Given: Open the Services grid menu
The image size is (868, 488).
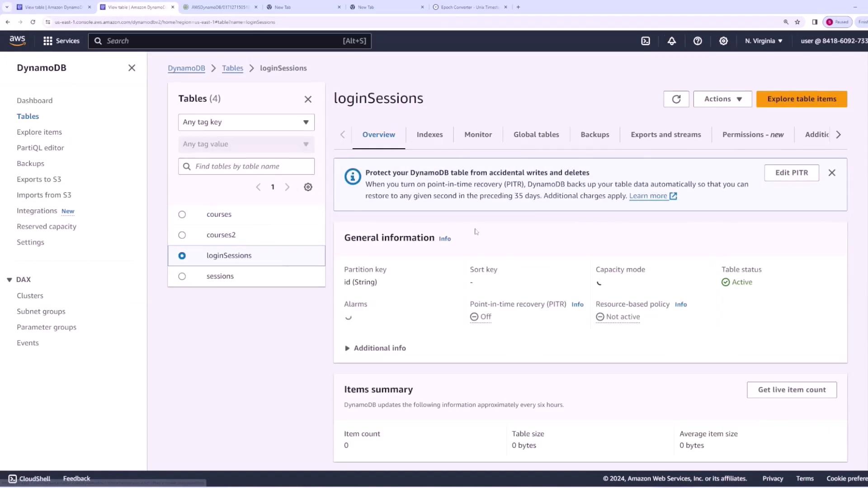Looking at the screenshot, I should pyautogui.click(x=61, y=41).
